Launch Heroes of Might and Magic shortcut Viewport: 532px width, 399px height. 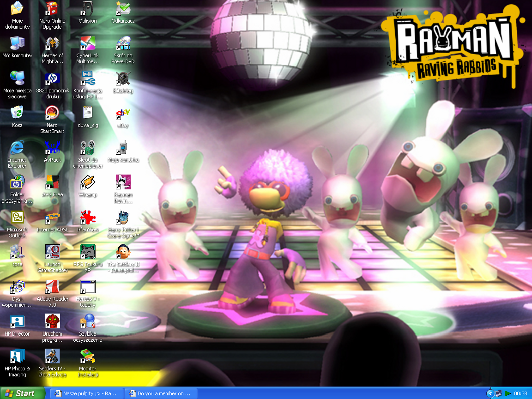tap(52, 43)
